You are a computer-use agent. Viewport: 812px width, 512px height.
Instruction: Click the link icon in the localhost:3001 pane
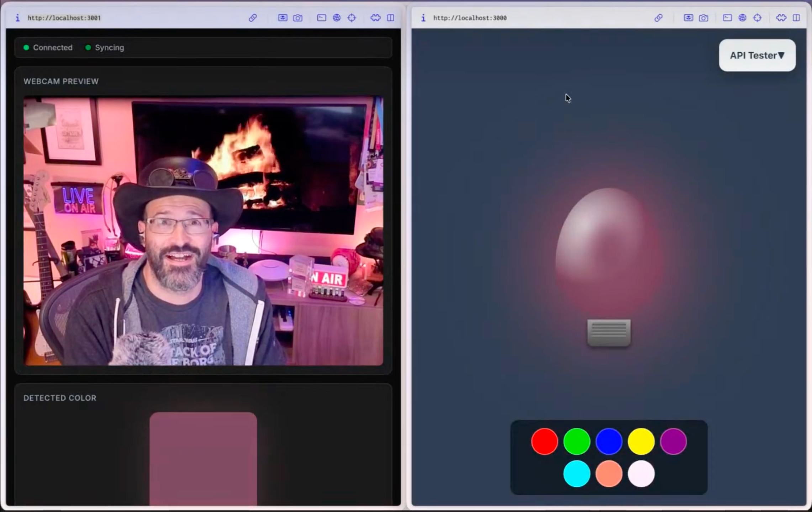(x=253, y=18)
